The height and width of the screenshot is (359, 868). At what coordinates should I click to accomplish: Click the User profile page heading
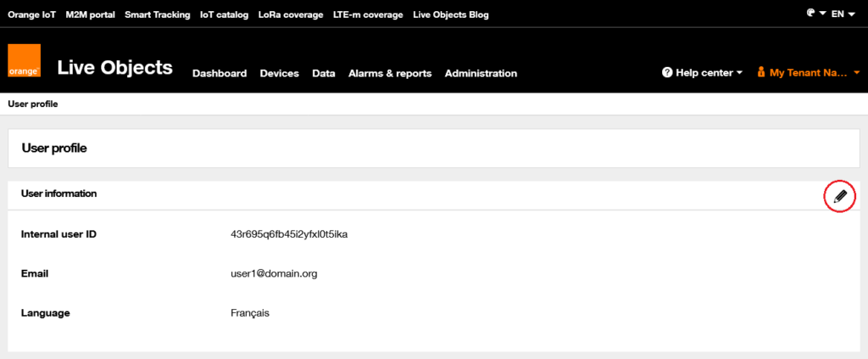click(54, 148)
